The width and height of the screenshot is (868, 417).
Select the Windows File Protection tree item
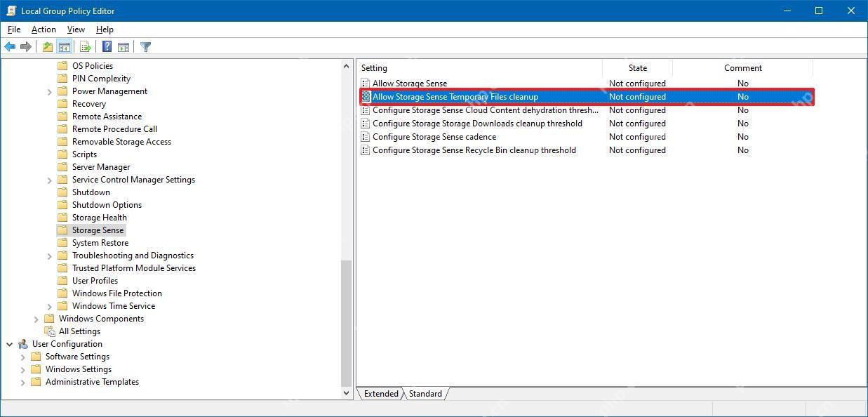coord(116,293)
